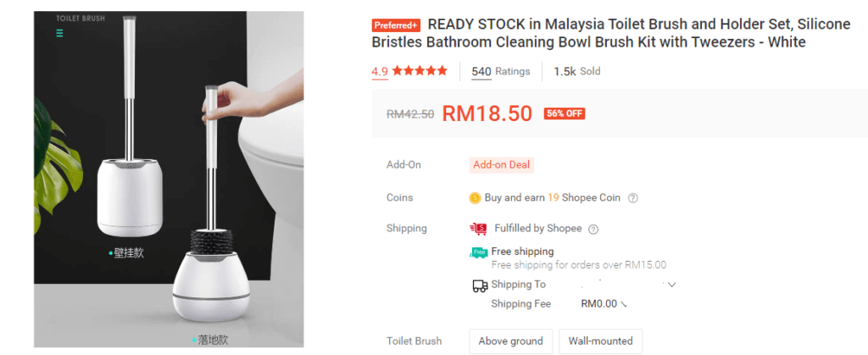Expand the RM0.00 shipping fee chevron

pyautogui.click(x=624, y=304)
